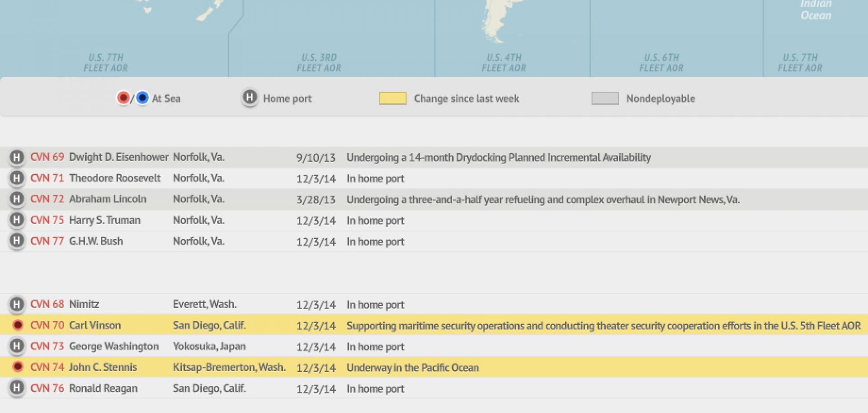The height and width of the screenshot is (413, 868).
Task: Click the red at-sea marker for Carl Vinson
Action: [x=18, y=325]
